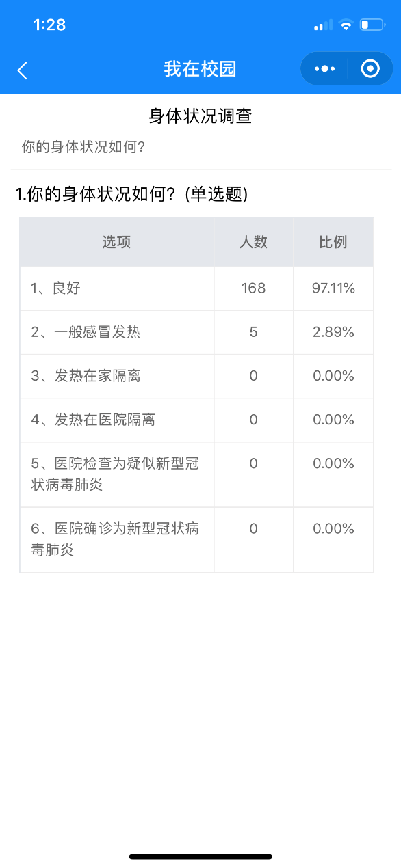Tap the status bar clock 1:28

[50, 25]
